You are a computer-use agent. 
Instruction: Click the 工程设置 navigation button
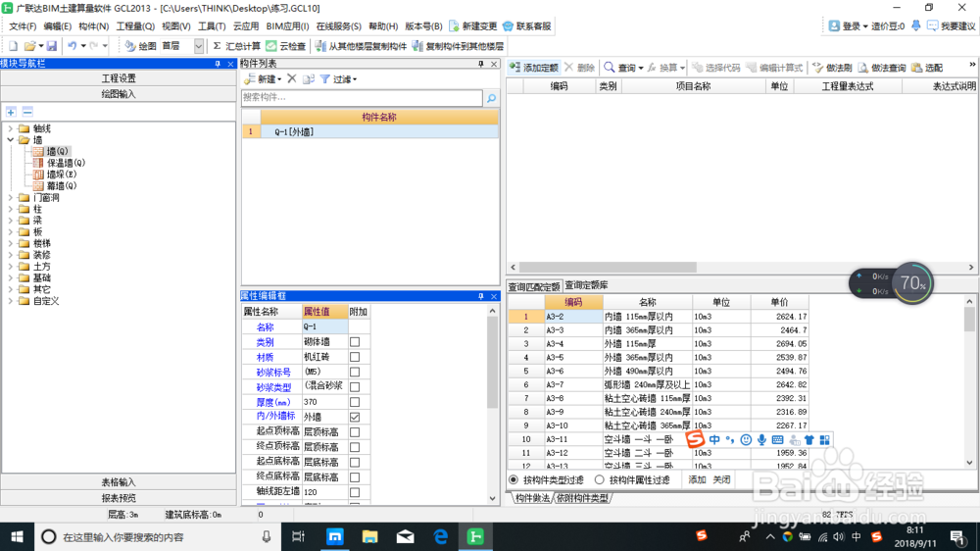(119, 78)
